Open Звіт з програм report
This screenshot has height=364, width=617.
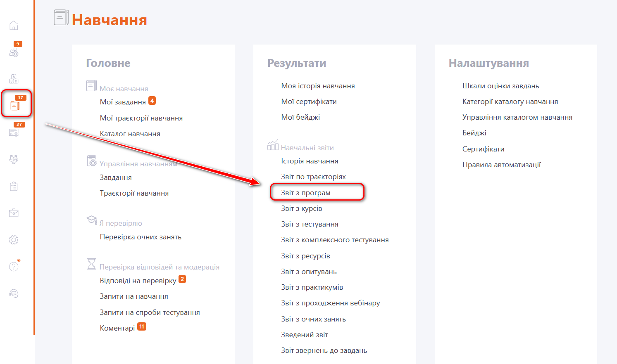click(x=306, y=193)
